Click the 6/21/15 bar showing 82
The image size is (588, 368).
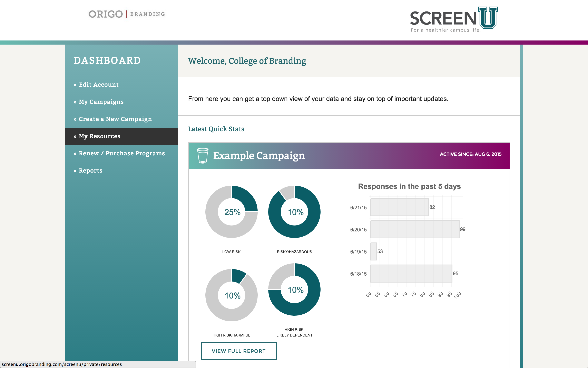400,207
